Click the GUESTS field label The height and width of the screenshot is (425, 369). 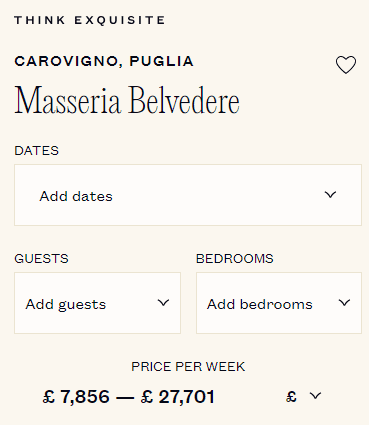pos(41,259)
